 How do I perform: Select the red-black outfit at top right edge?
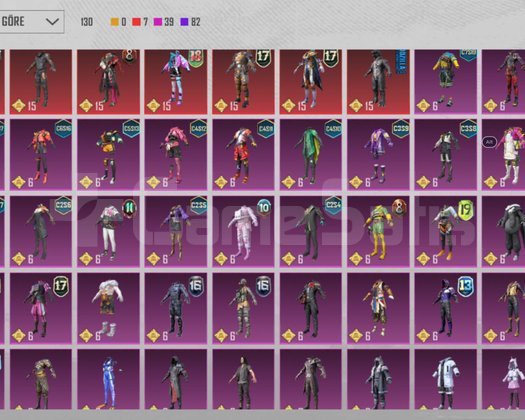click(504, 82)
